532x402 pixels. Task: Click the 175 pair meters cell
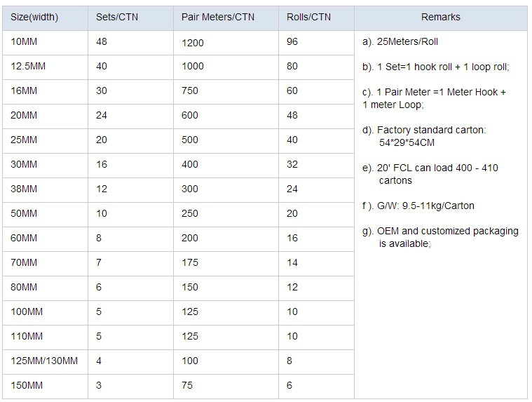(x=226, y=264)
